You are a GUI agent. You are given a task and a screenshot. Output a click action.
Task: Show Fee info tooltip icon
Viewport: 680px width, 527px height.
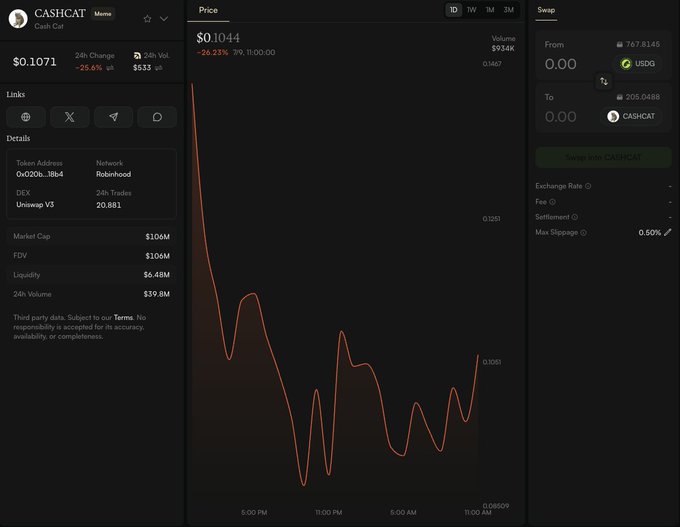click(x=552, y=202)
